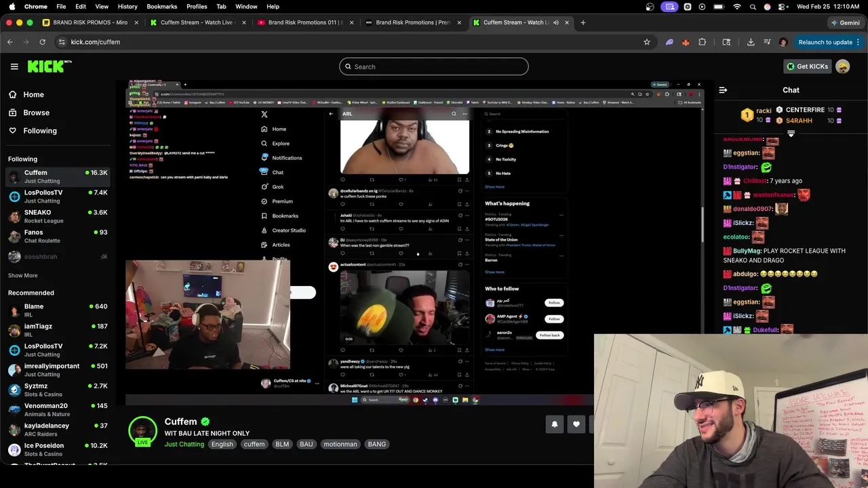Open Syztmz Slots & Casino channel
Image resolution: width=868 pixels, height=488 pixels.
(57, 390)
